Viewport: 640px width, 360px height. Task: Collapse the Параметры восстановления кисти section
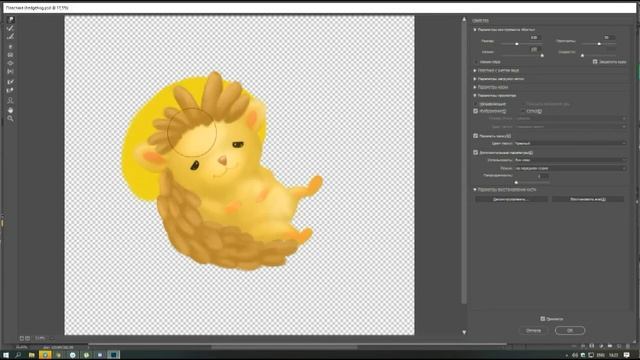pyautogui.click(x=475, y=190)
